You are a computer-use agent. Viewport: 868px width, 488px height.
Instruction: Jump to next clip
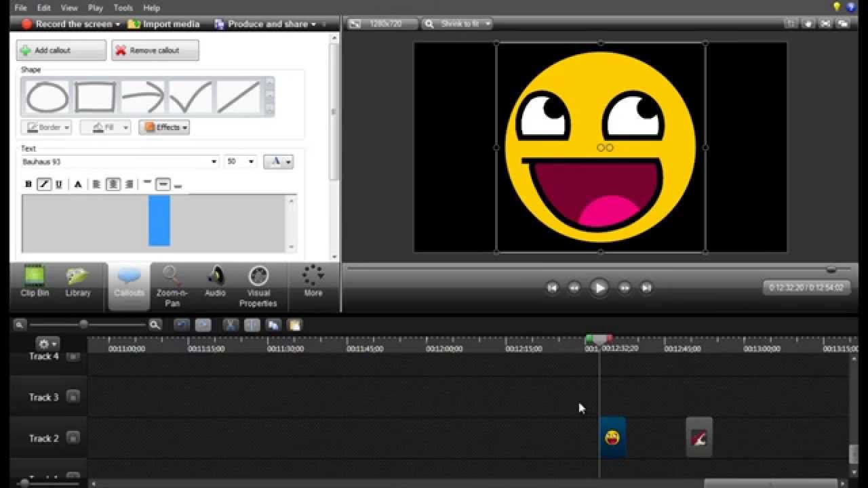click(646, 288)
